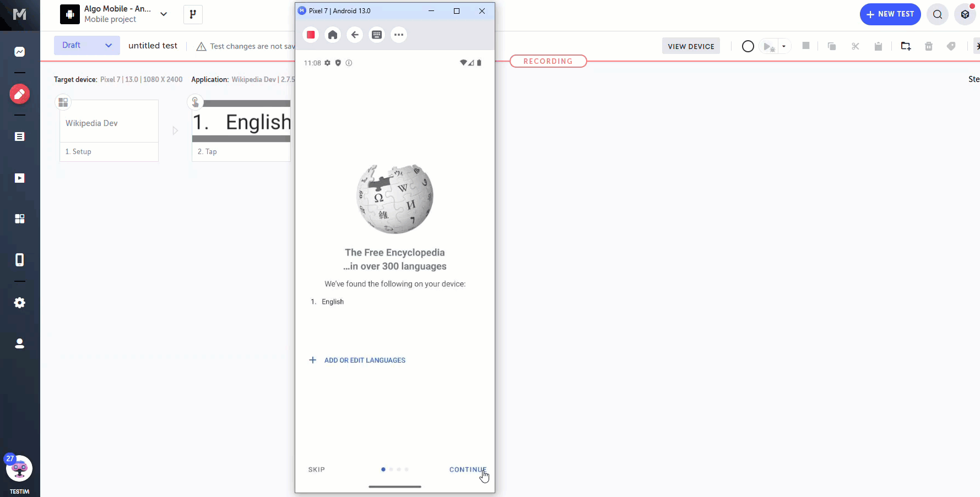Click the cut scissors icon
This screenshot has width=980, height=497.
856,46
